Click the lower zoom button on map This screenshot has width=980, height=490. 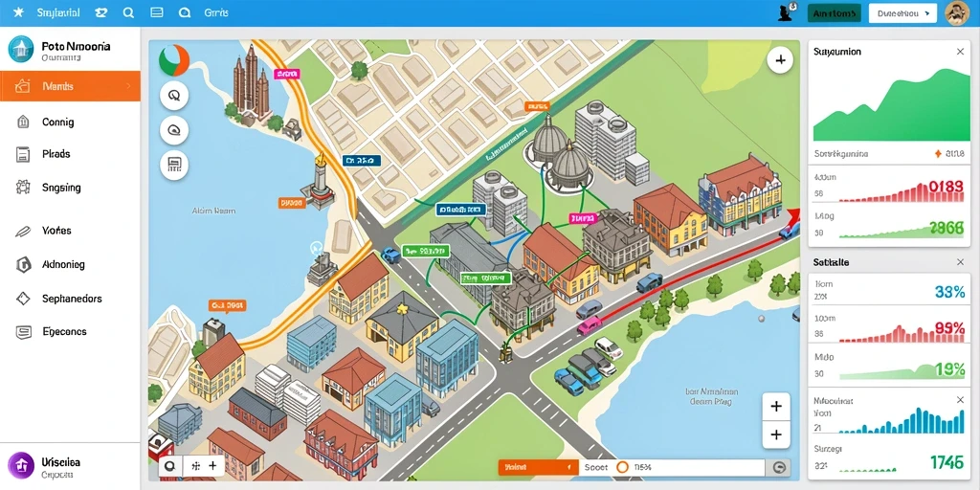coord(776,434)
